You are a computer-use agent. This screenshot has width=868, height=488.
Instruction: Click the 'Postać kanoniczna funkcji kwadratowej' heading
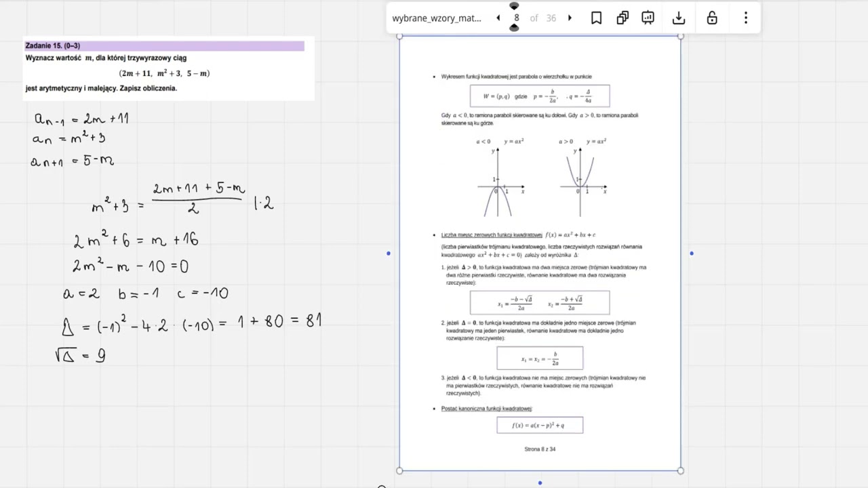coord(486,409)
